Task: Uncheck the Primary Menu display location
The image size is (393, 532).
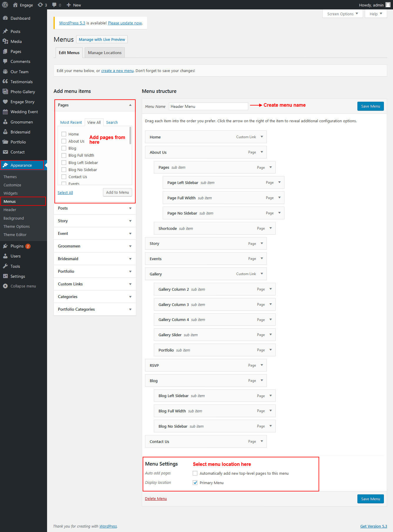Action: [195, 483]
